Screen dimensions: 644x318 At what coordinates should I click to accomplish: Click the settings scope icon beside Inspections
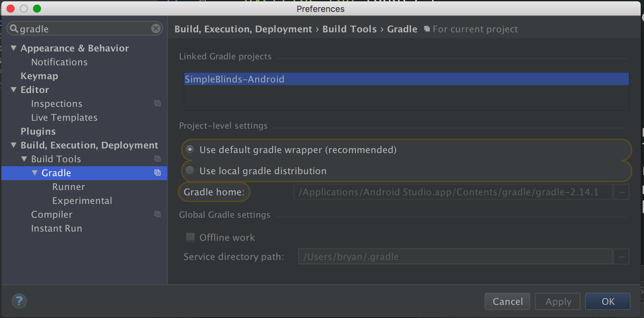(x=158, y=103)
